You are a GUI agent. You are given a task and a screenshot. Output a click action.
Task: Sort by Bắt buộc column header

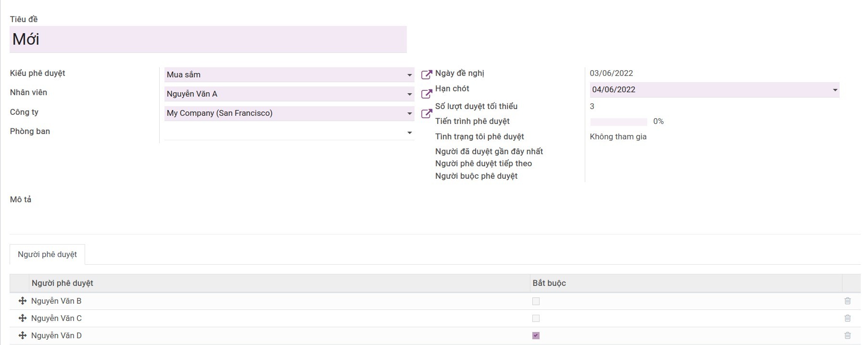pyautogui.click(x=549, y=283)
